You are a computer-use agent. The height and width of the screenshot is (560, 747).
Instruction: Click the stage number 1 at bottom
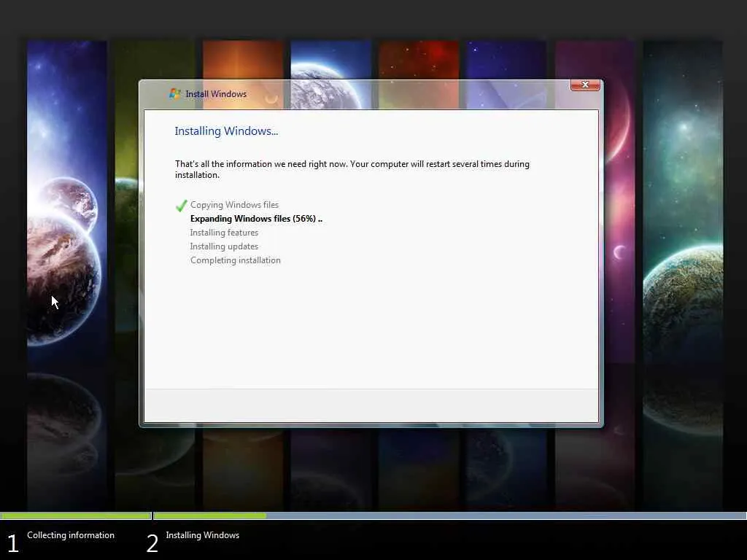[13, 543]
